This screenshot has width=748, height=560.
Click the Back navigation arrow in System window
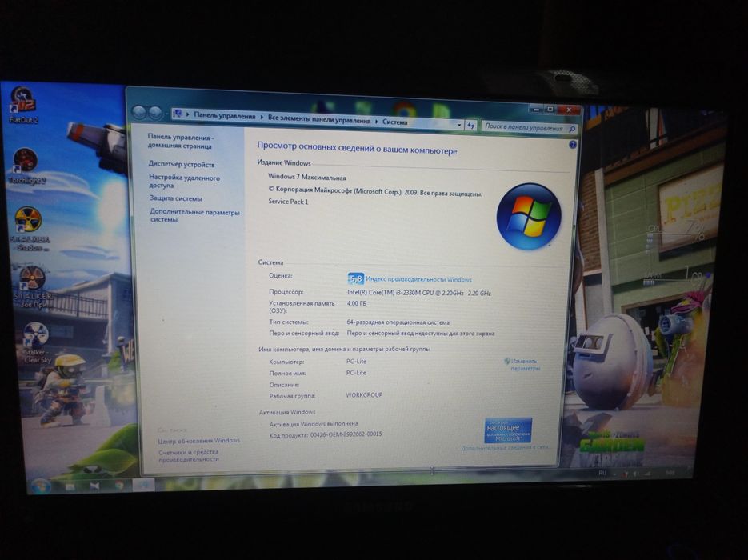(x=139, y=112)
